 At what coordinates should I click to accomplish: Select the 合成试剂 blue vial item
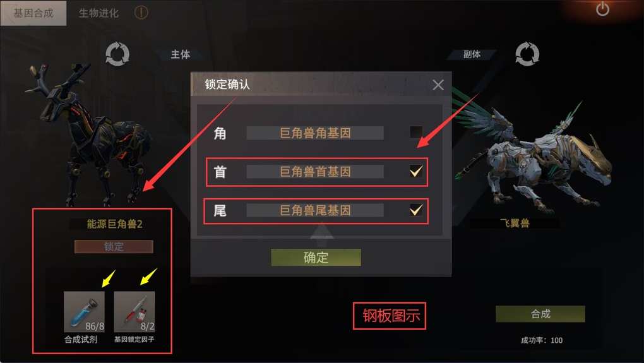click(x=84, y=312)
